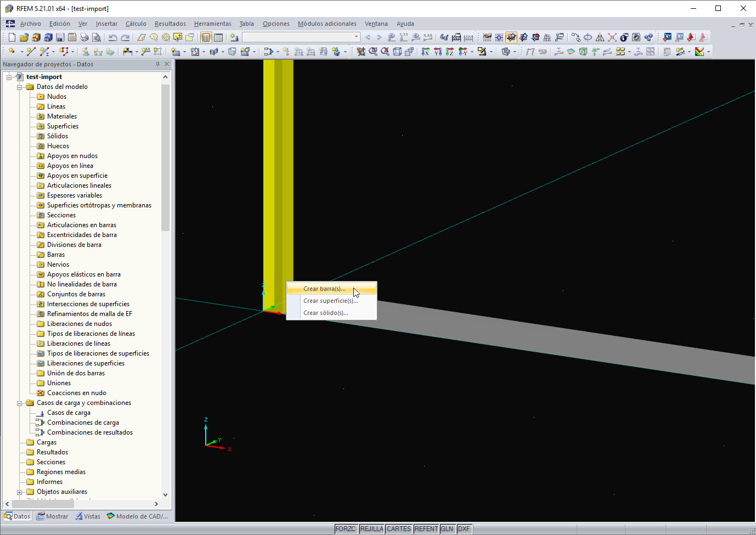
Task: Click the New model icon
Action: point(12,37)
